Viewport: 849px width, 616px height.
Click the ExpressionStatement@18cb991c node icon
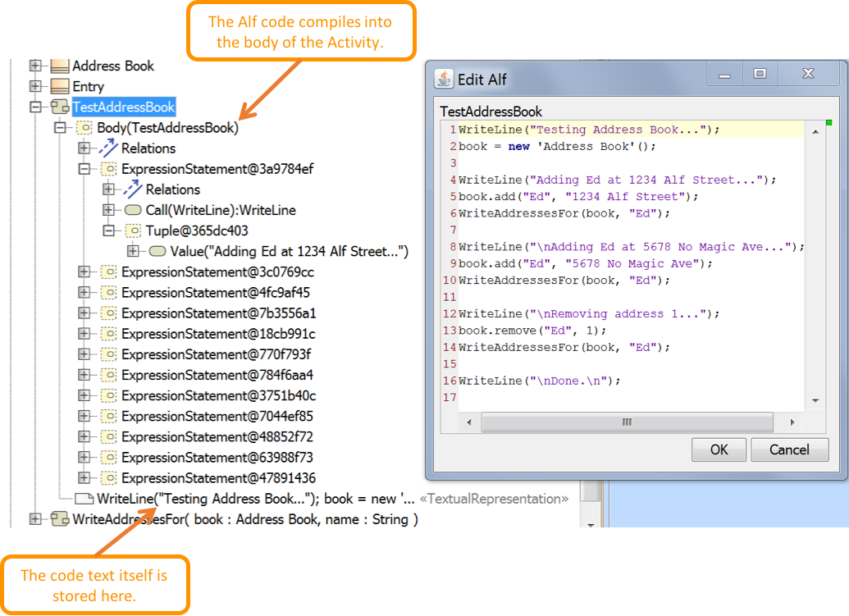108,334
